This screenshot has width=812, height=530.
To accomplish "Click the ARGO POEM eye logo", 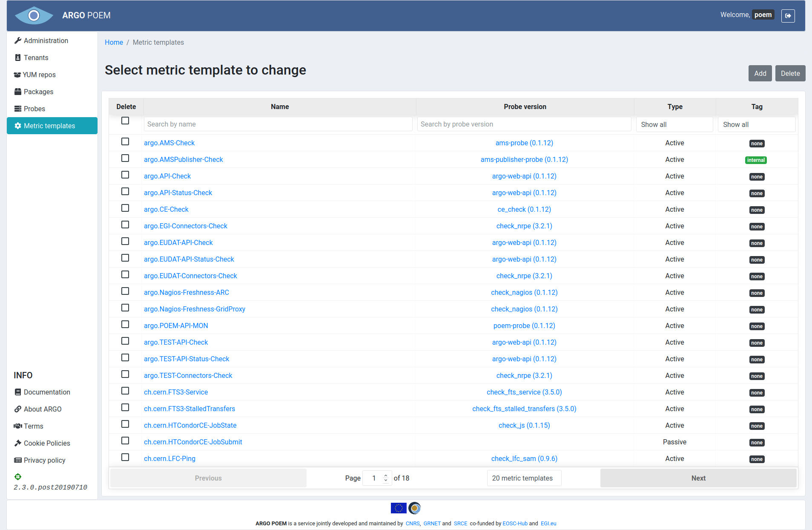I will (x=34, y=15).
